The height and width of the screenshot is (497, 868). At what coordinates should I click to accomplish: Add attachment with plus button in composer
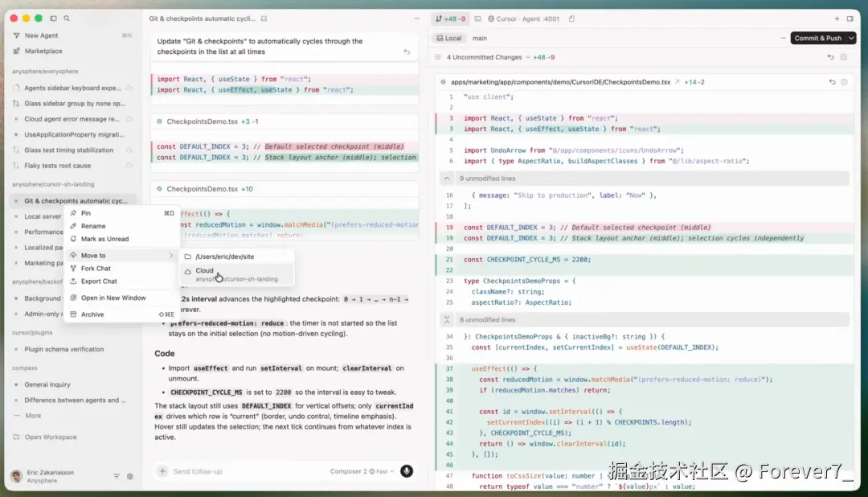162,471
